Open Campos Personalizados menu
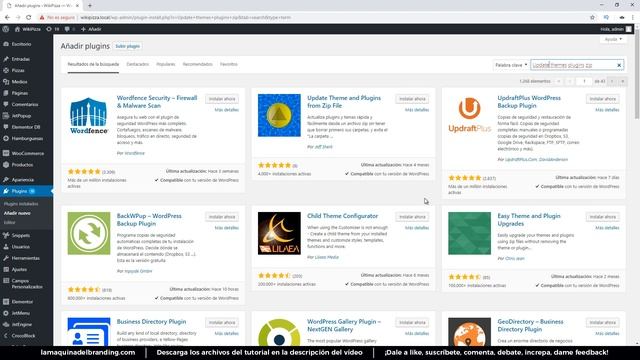This screenshot has width=640, height=360. coord(26,284)
